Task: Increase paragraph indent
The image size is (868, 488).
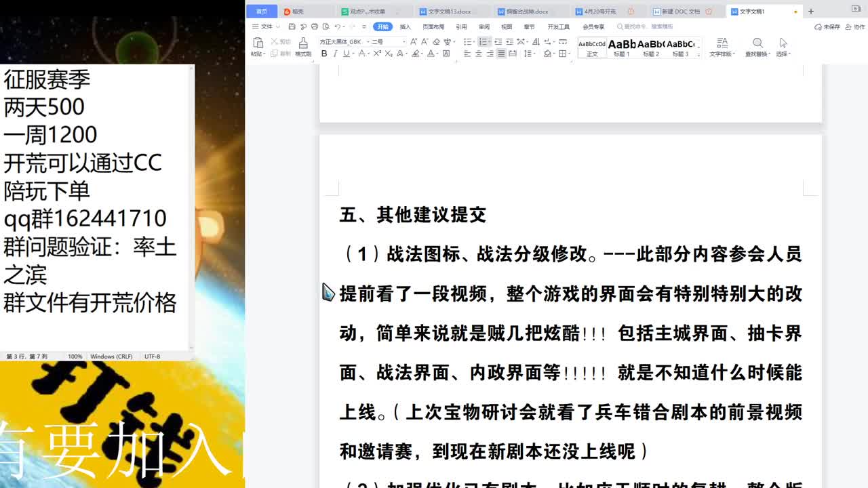Action: click(509, 41)
